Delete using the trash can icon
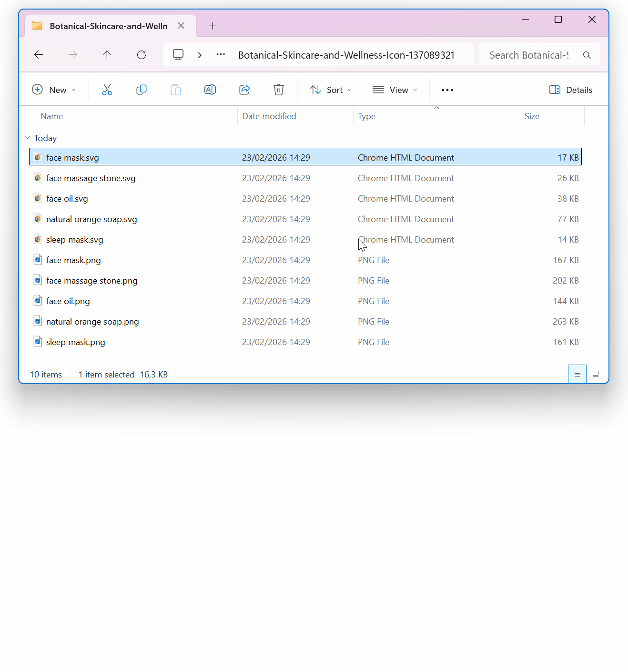Screen dimensions: 628x672 [279, 90]
